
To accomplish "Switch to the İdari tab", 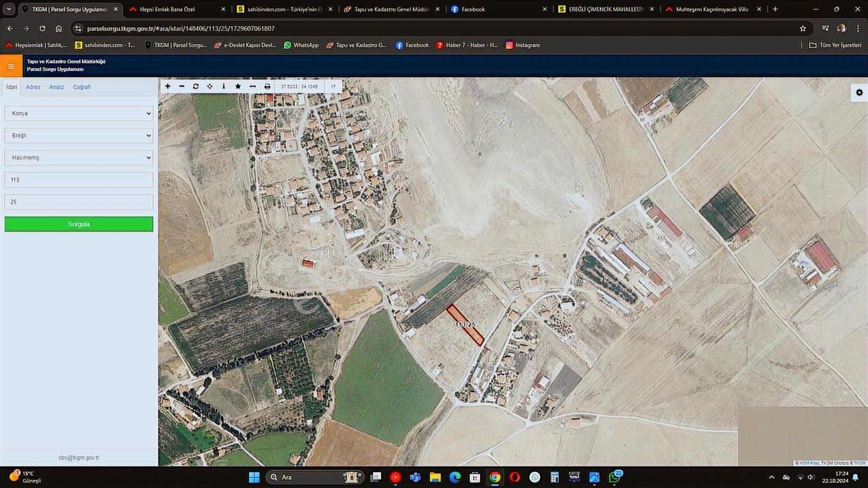I will [x=11, y=87].
